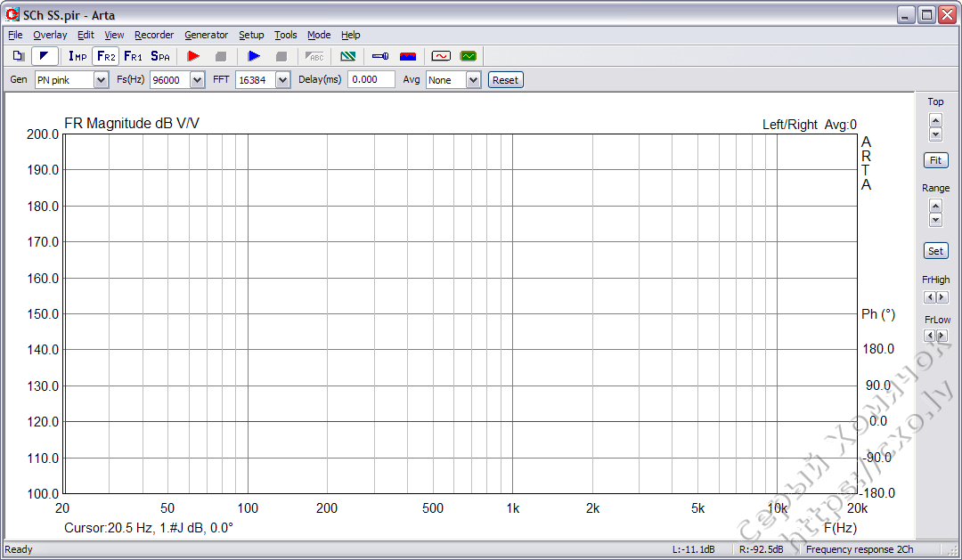Select the Fr1 single-channel mode
Screen dimensions: 962x560
click(x=134, y=55)
